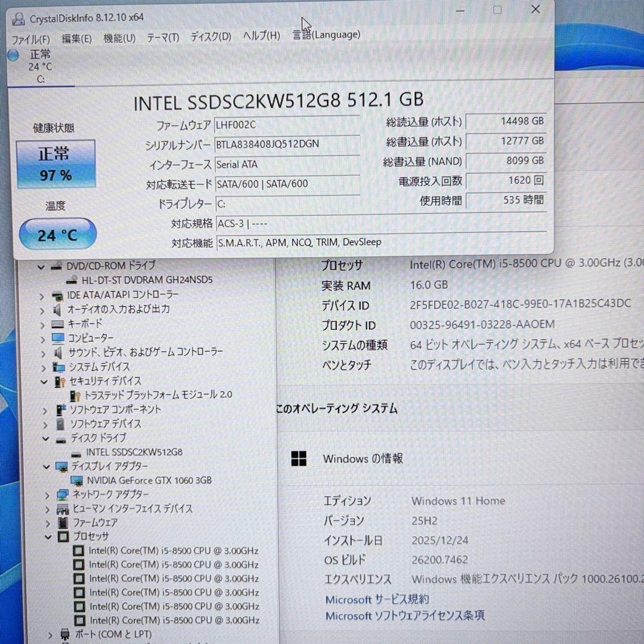Click the コンピューター device category icon

(58, 338)
